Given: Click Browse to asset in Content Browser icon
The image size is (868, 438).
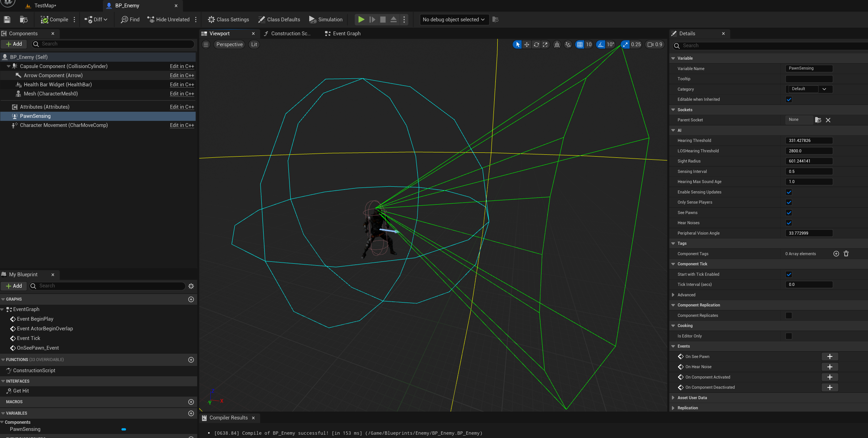Looking at the screenshot, I should [x=24, y=20].
